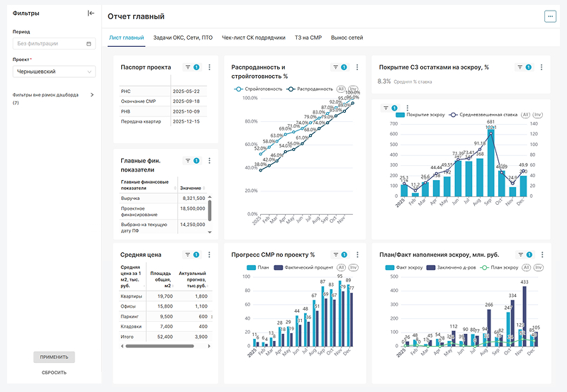Open kebab menu of Покрытие СЗ остатками card
The width and height of the screenshot is (567, 392).
[541, 67]
